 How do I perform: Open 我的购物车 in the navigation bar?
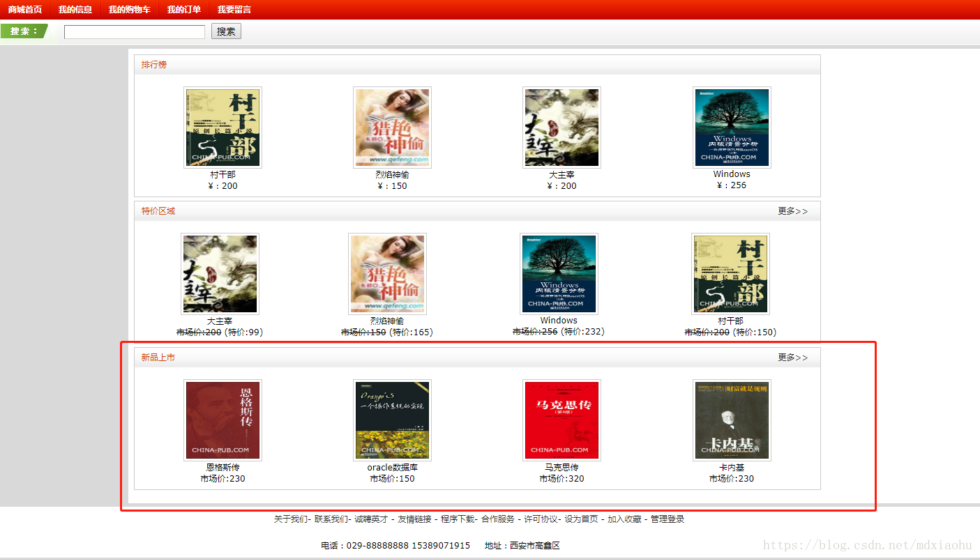click(x=130, y=10)
